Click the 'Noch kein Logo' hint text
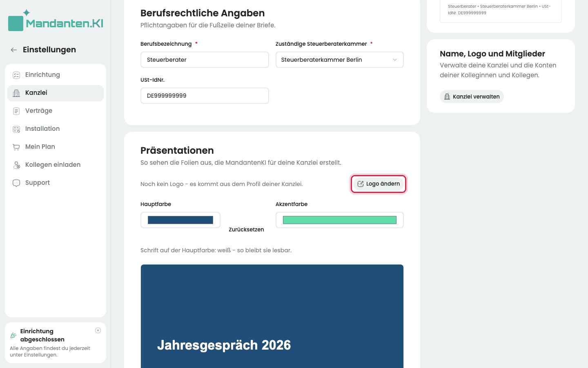 [x=222, y=184]
